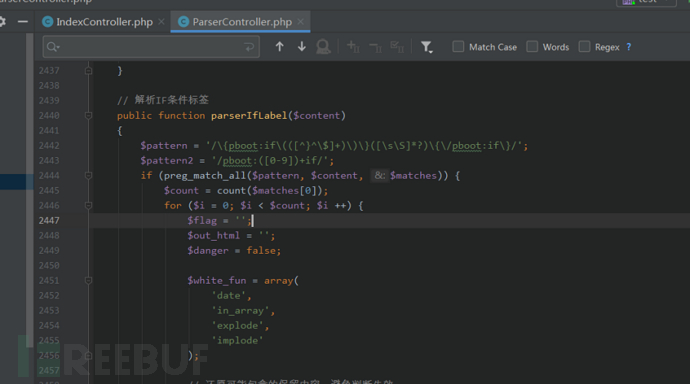
Task: Click line number 2447 in gutter
Action: click(x=49, y=220)
